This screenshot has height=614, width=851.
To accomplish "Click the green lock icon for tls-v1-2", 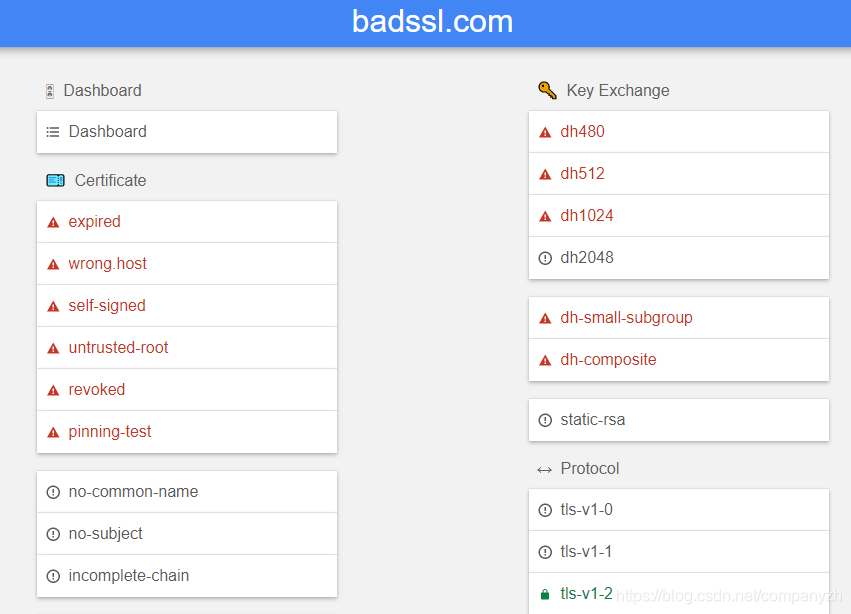I will [x=545, y=594].
